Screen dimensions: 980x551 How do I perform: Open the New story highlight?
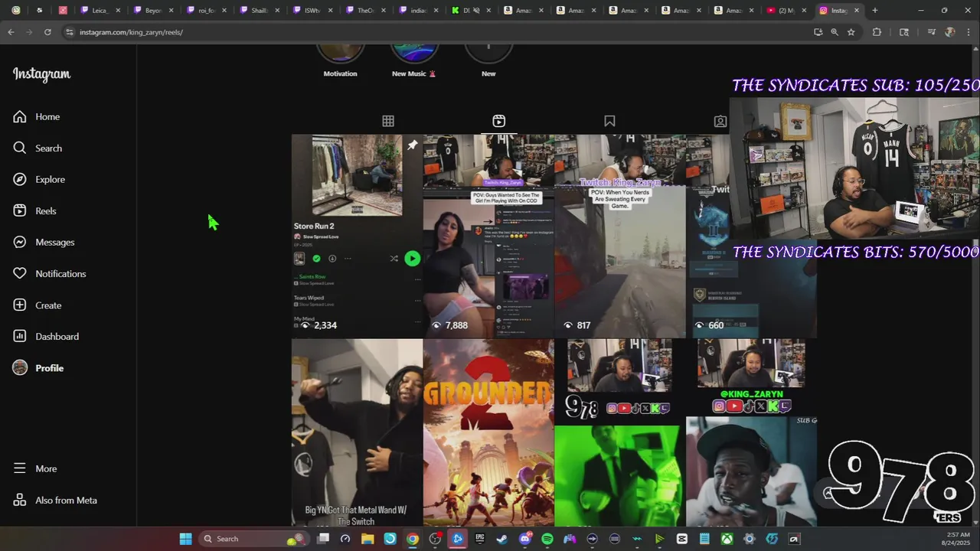pos(488,60)
